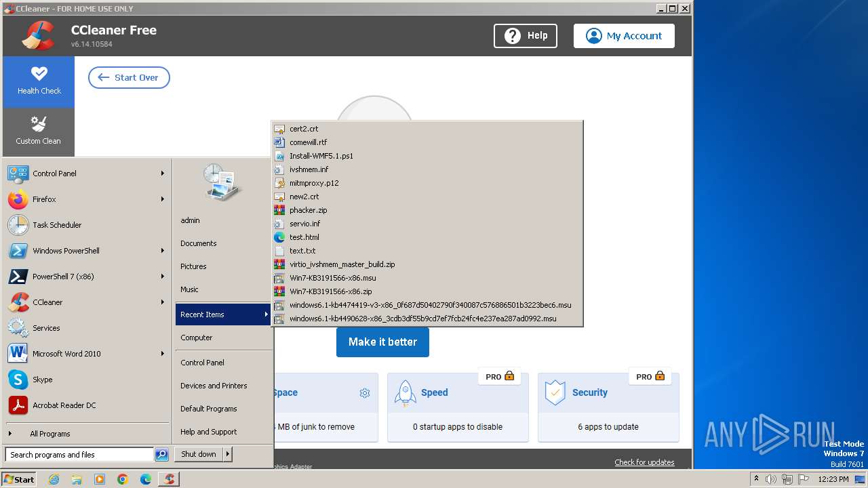
Task: Expand Microsoft Word 2010 jump list arrow
Action: pyautogui.click(x=163, y=354)
